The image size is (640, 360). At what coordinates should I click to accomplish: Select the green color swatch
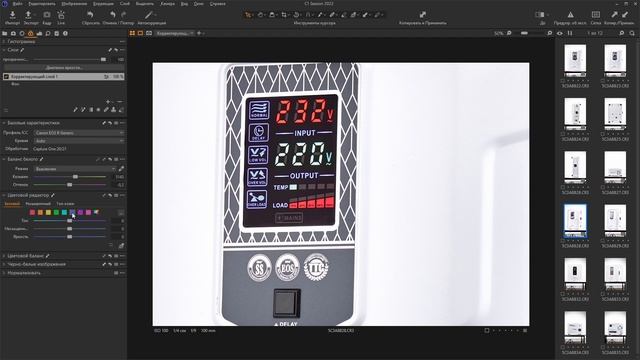coord(56,212)
